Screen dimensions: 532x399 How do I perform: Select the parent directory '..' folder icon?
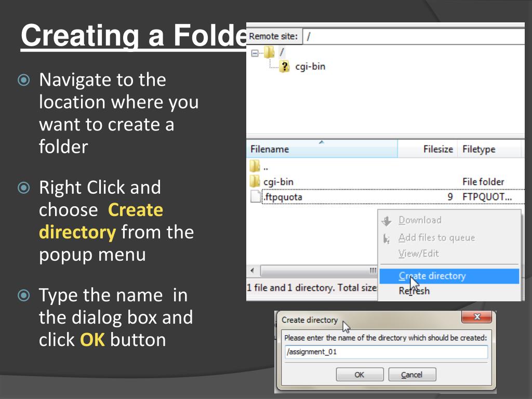pos(255,166)
